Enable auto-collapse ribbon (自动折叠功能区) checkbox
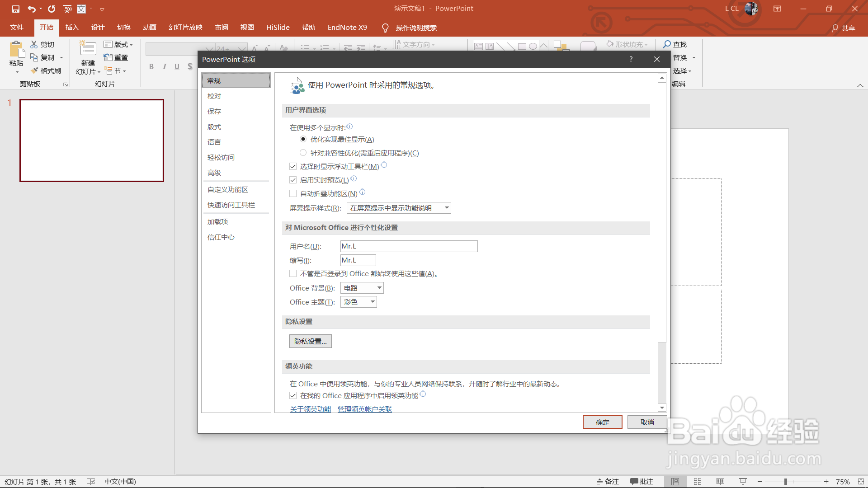Image resolution: width=868 pixels, height=488 pixels. point(293,193)
